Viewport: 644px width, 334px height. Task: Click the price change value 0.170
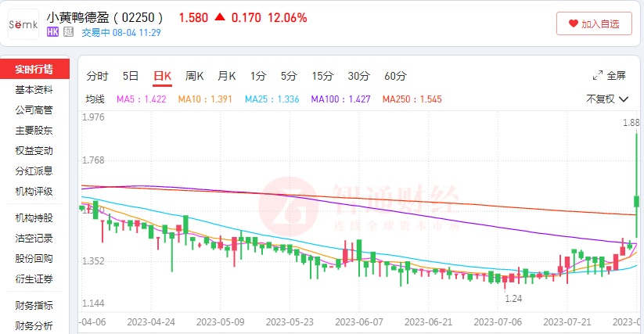(x=246, y=18)
